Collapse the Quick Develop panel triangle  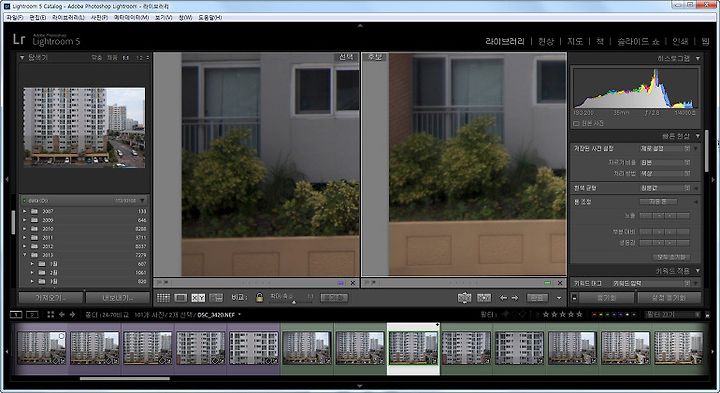698,136
